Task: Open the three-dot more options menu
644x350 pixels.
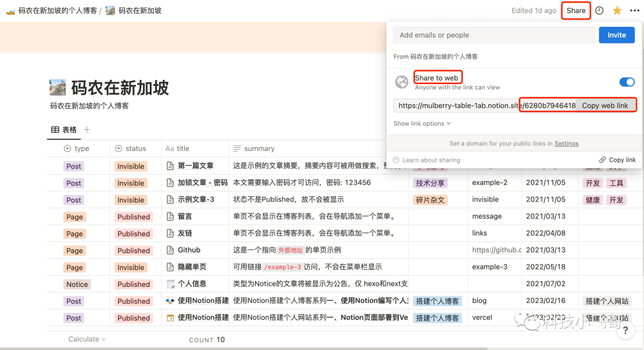Action: tap(634, 11)
